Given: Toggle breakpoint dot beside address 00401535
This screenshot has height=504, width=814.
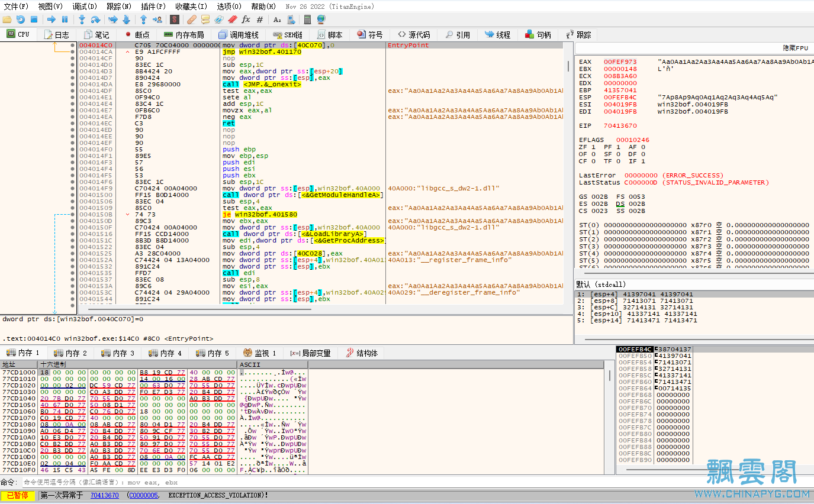Looking at the screenshot, I should (x=73, y=273).
